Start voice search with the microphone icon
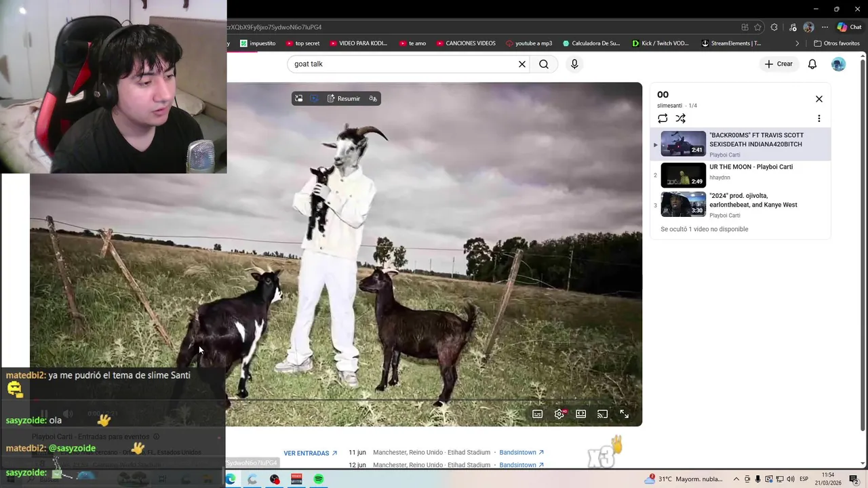The height and width of the screenshot is (488, 868). click(x=574, y=64)
